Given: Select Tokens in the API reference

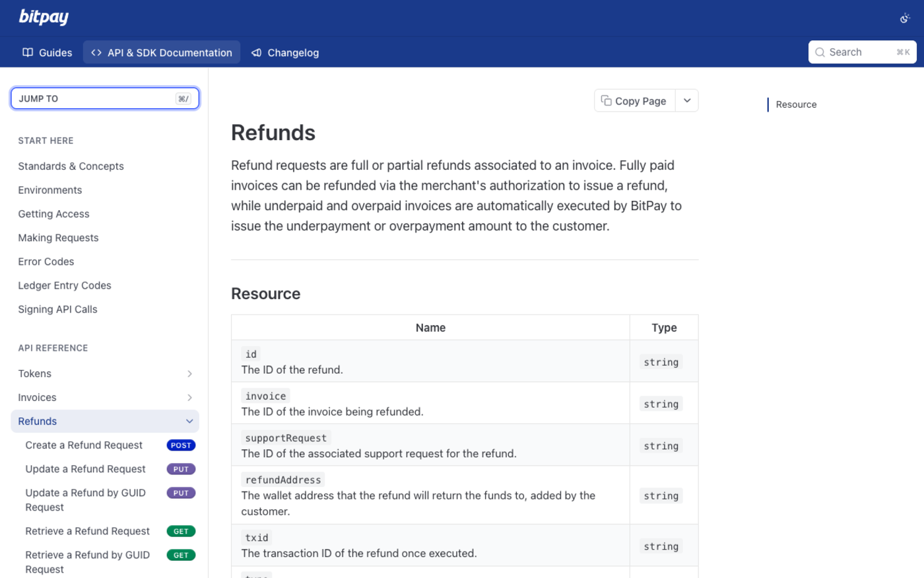Looking at the screenshot, I should tap(35, 374).
